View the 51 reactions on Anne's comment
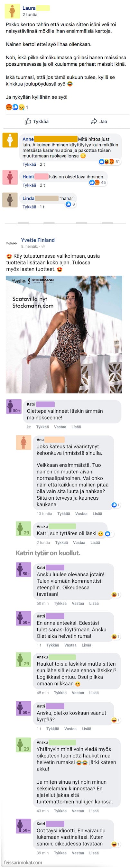The image size is (130, 868). click(110, 162)
